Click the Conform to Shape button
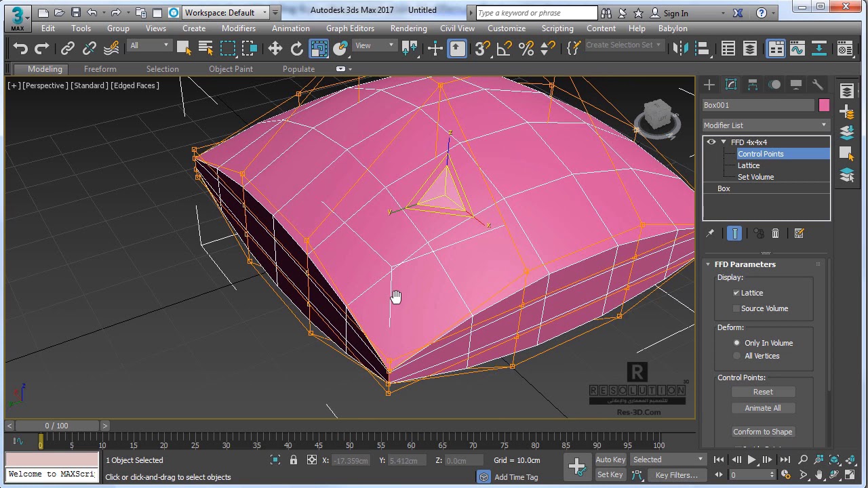The height and width of the screenshot is (488, 868). [x=763, y=432]
